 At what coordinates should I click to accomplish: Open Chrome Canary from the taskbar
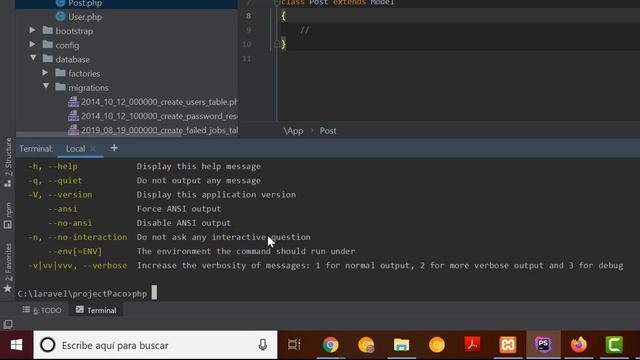[x=366, y=345]
